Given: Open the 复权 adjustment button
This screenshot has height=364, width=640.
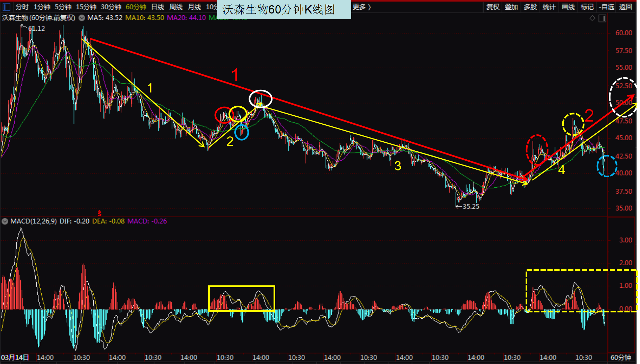Looking at the screenshot, I should coord(493,7).
